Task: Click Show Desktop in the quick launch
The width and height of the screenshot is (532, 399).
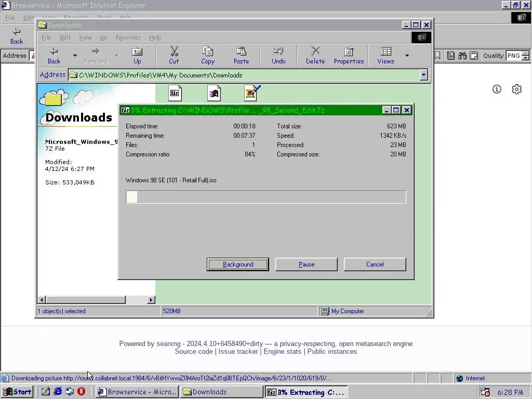Action: [46, 392]
